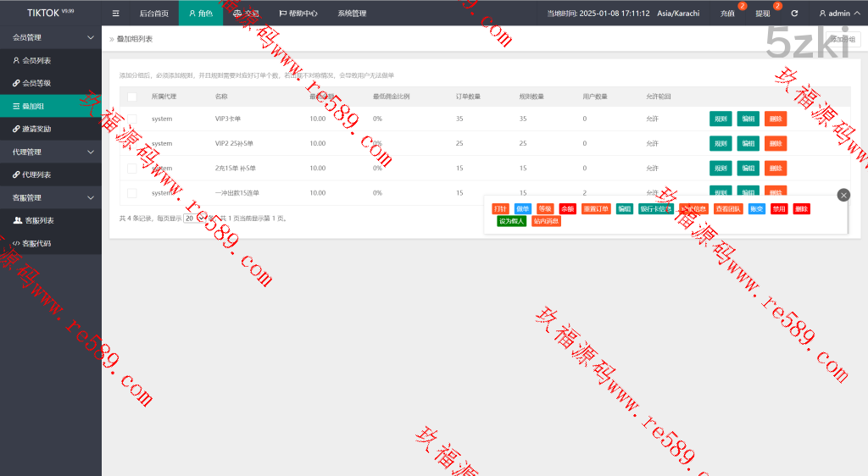Viewport: 868px width, 476px height.
Task: Open the 系统管理 top menu
Action: pyautogui.click(x=352, y=14)
